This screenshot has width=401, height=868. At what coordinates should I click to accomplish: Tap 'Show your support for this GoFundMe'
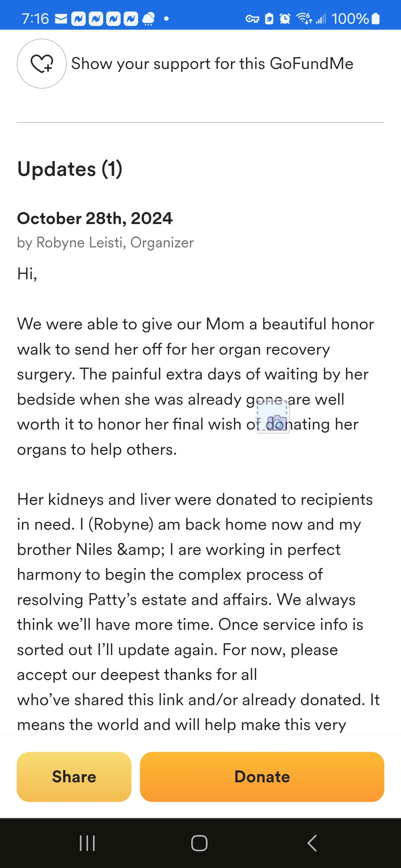[x=212, y=63]
